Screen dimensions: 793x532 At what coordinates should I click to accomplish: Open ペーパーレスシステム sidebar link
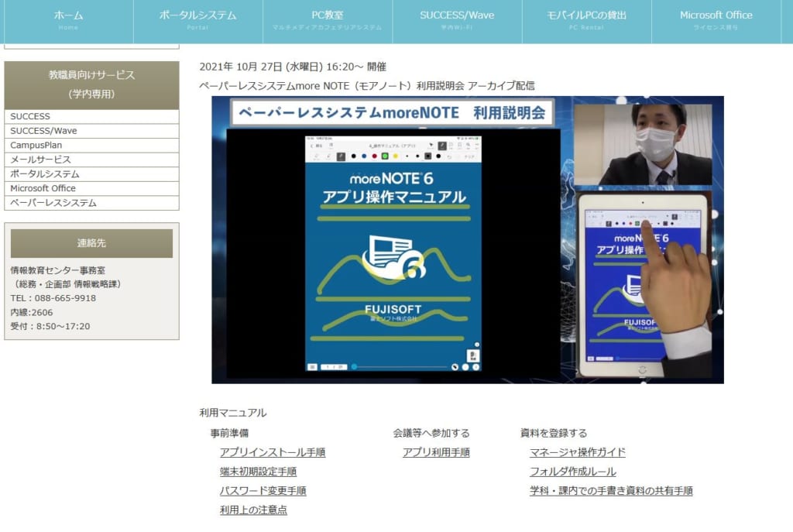pos(91,203)
